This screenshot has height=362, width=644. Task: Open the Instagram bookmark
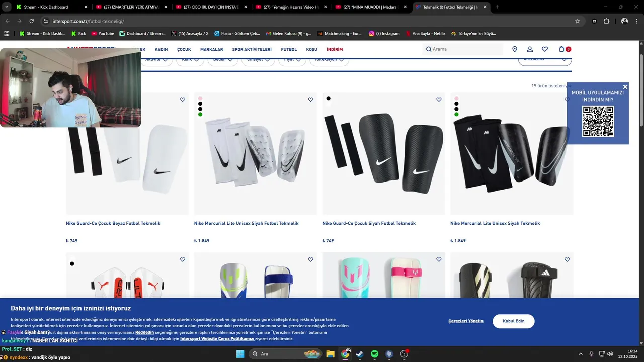tap(384, 34)
